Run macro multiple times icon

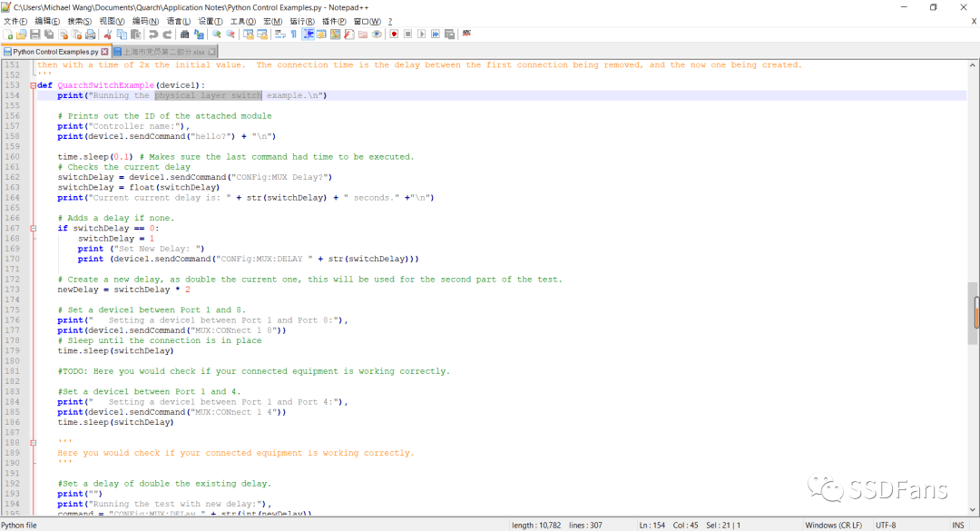[435, 34]
